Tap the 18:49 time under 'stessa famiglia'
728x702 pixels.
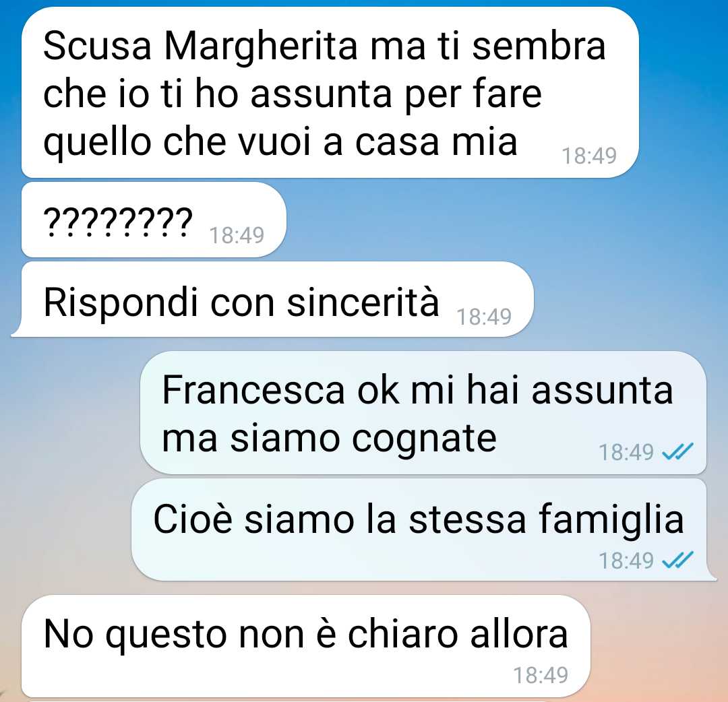[x=626, y=561]
